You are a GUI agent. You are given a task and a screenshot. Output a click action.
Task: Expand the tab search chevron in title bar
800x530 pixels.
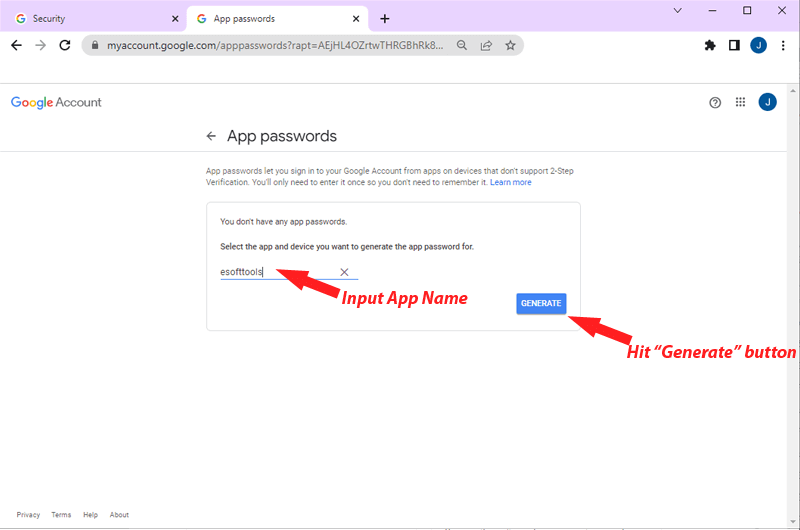click(677, 11)
